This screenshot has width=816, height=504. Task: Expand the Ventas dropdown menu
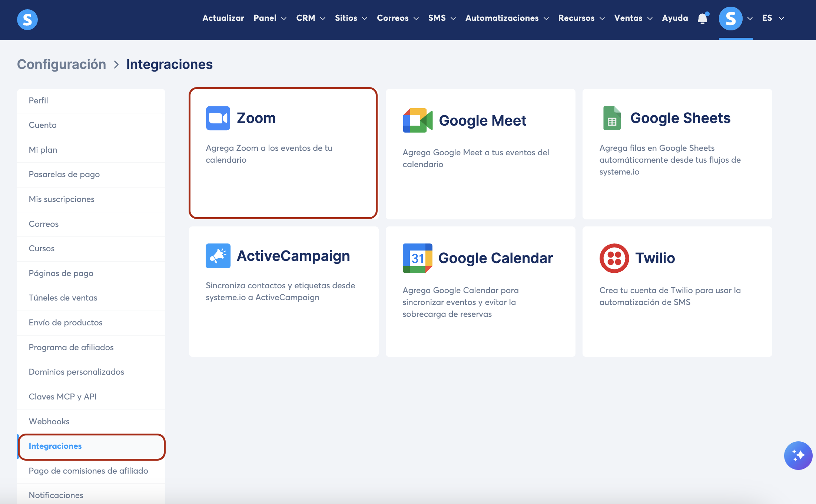[x=634, y=18]
